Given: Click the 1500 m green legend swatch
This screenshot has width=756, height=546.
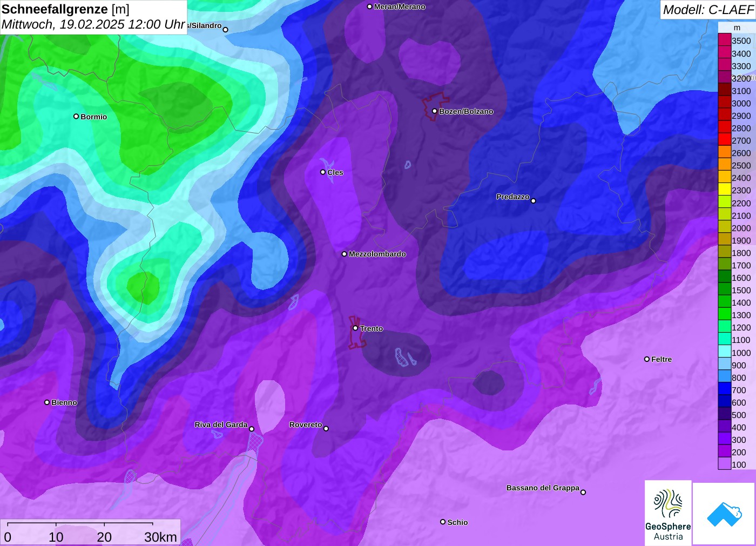Looking at the screenshot, I should [725, 289].
